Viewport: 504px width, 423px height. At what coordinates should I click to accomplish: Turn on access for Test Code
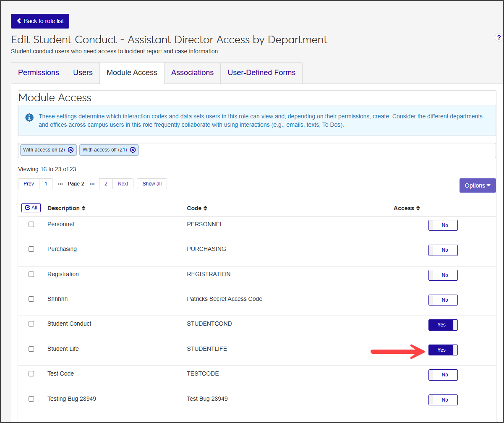point(443,375)
